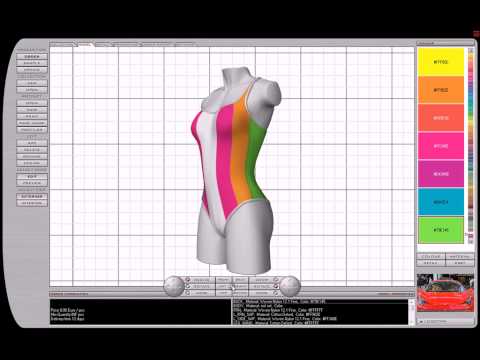Select middle radio button beside right sphere

pyautogui.click(x=276, y=286)
